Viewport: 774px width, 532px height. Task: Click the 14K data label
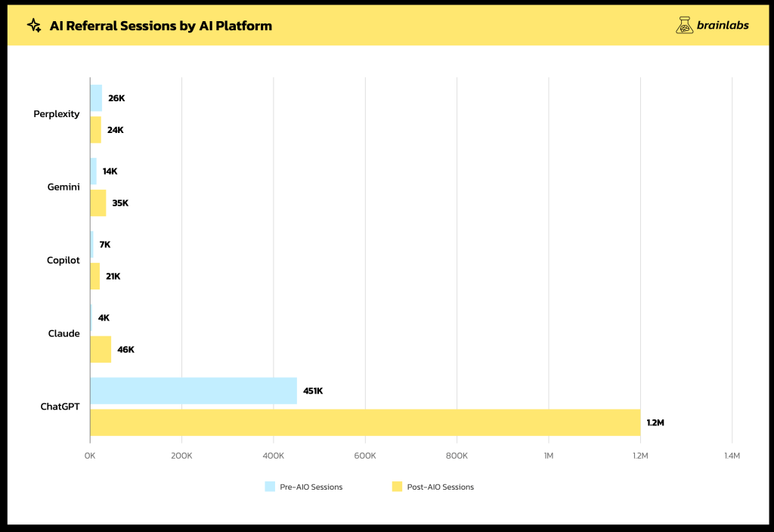click(110, 172)
